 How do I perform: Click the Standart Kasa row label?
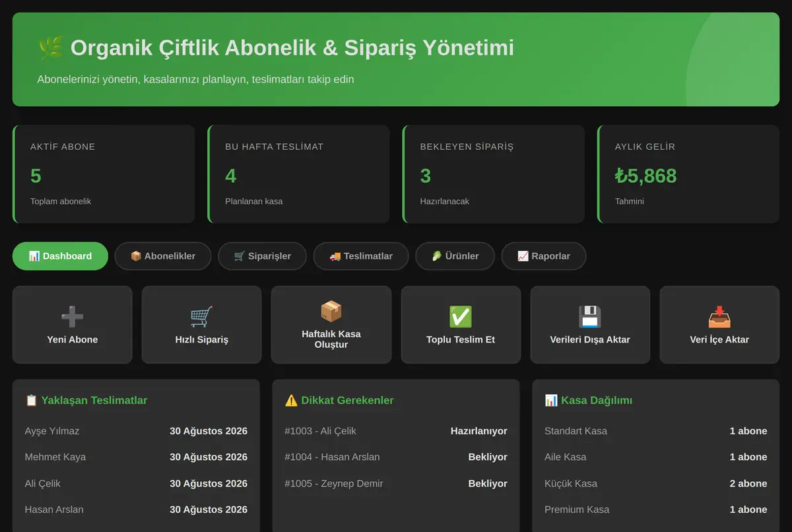[x=576, y=431]
